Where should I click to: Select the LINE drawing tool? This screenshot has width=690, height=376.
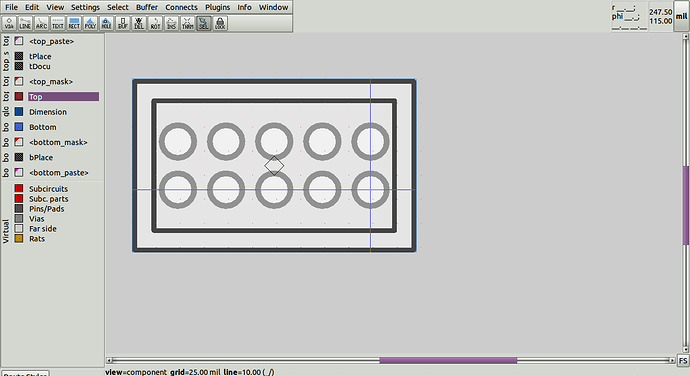click(x=25, y=23)
